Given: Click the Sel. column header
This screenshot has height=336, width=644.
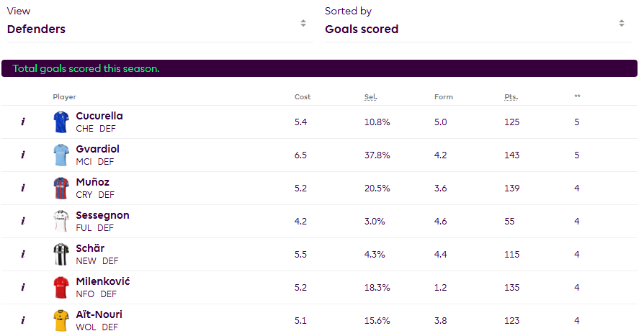Looking at the screenshot, I should [x=370, y=97].
